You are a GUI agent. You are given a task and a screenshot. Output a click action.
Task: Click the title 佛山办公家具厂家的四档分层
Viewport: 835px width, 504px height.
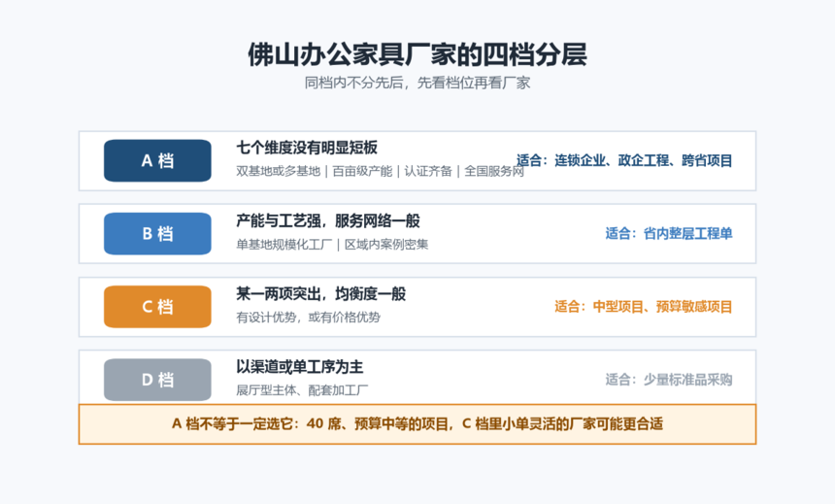[417, 54]
